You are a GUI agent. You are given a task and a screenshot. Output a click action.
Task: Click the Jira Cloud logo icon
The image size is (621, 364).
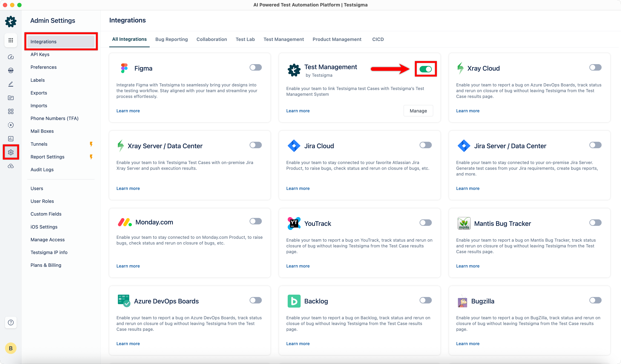coord(294,146)
